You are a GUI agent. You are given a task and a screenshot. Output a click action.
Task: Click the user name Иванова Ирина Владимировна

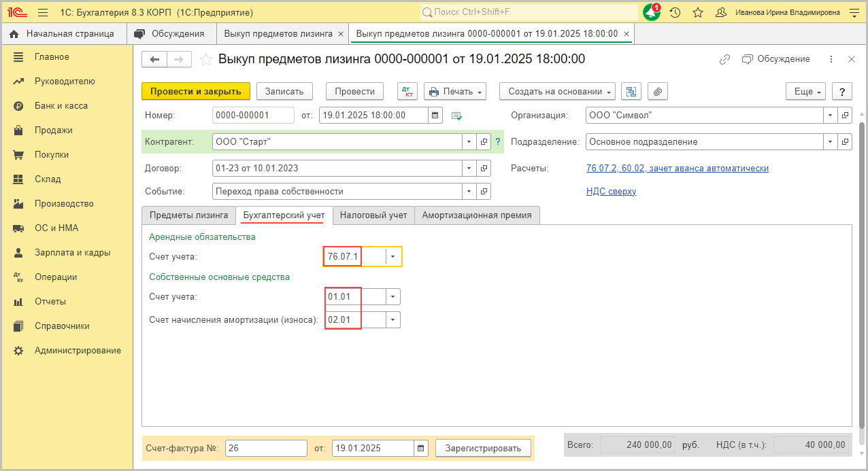[x=787, y=12]
